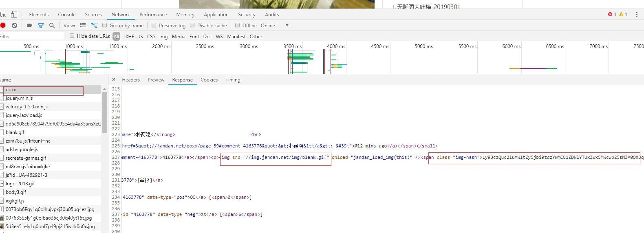Viewport: 644px width, 233px height.
Task: Select the ooxx request row
Action: (51, 90)
